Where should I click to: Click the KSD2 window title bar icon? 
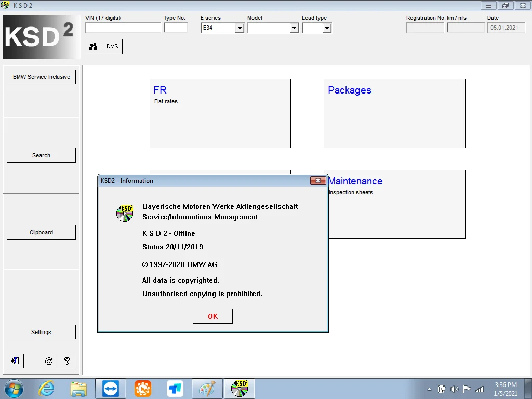[5, 5]
